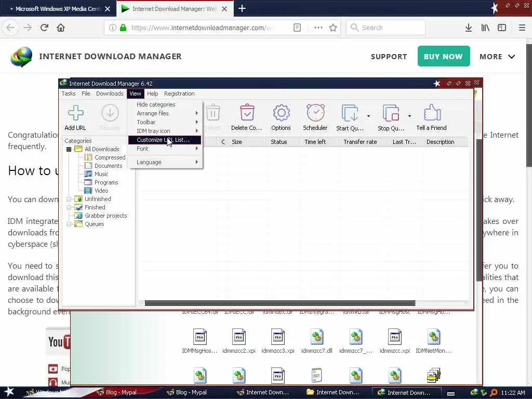The width and height of the screenshot is (532, 399).
Task: Open the Downloads menu
Action: tap(110, 94)
